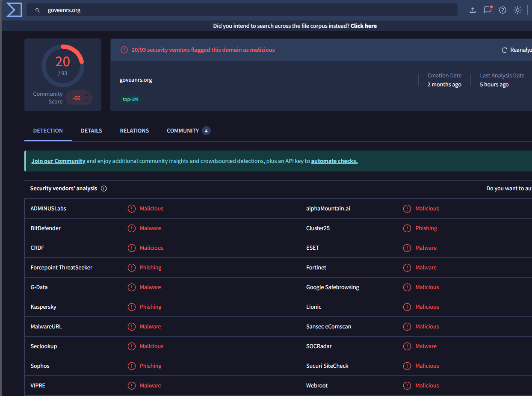This screenshot has width=532, height=396.
Task: Click info icon beside Security vendors' analysis
Action: tap(103, 189)
